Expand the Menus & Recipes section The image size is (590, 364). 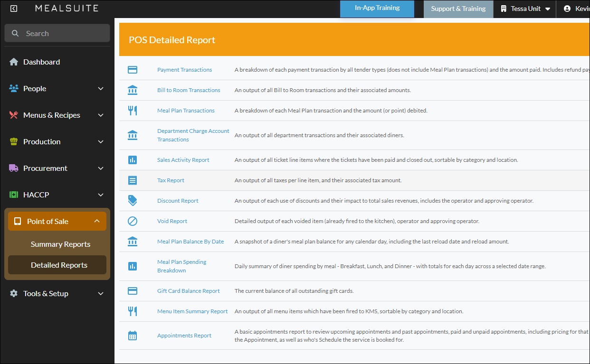coord(57,115)
